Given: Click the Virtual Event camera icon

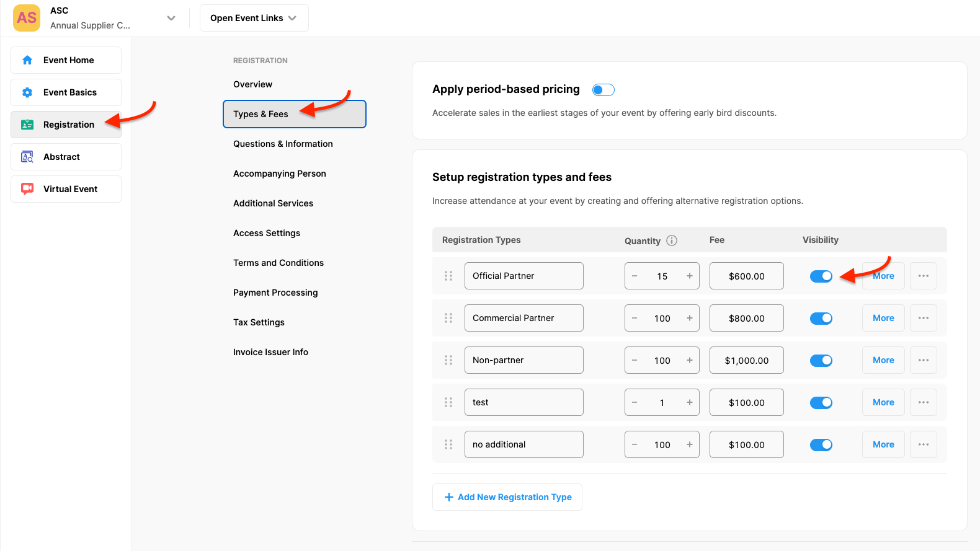Looking at the screenshot, I should tap(27, 189).
